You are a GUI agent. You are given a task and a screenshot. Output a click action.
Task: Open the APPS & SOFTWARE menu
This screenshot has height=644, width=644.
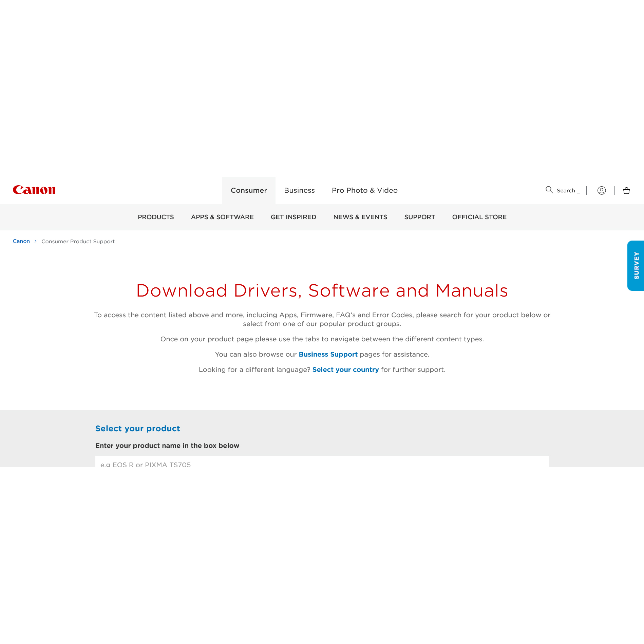222,217
